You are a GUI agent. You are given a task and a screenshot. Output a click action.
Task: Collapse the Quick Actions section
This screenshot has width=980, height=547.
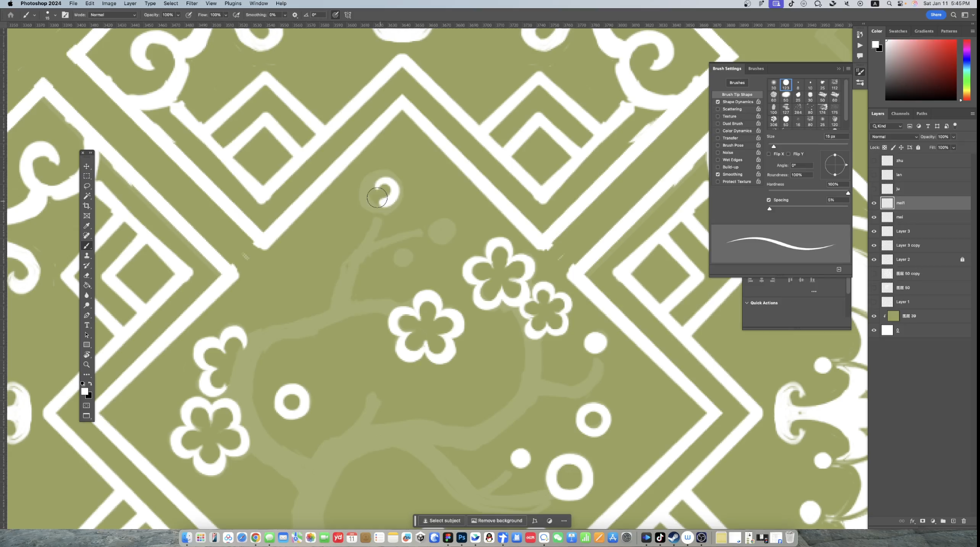(x=747, y=303)
